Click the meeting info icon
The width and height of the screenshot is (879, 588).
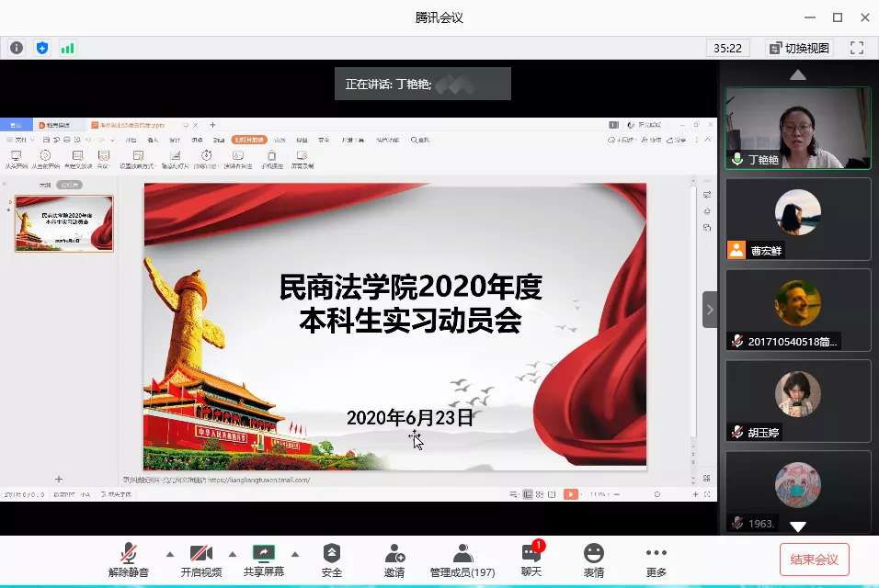(17, 48)
